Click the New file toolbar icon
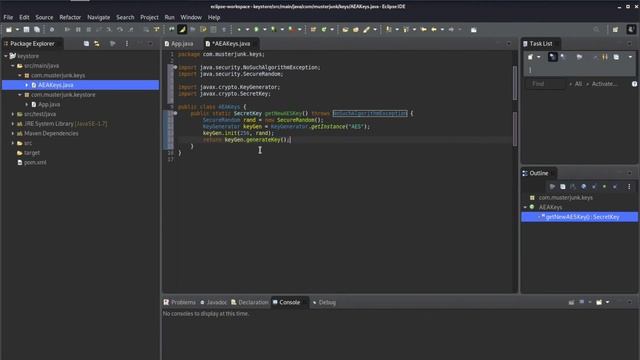This screenshot has width=640, height=360. tap(9, 29)
